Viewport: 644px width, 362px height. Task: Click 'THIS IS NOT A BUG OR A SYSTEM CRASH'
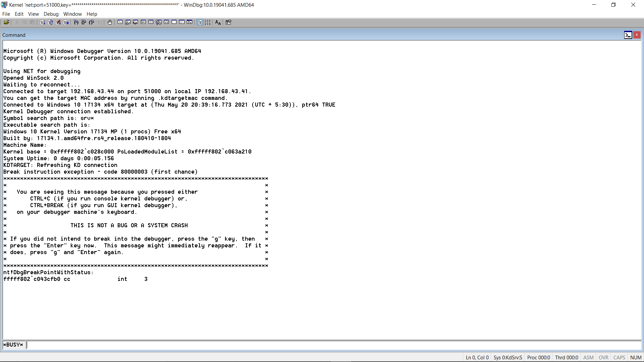(129, 226)
